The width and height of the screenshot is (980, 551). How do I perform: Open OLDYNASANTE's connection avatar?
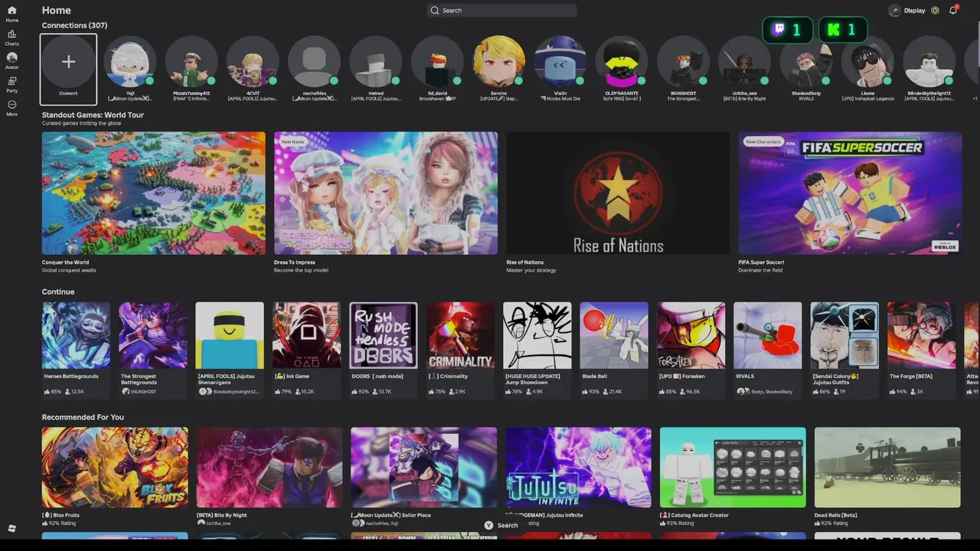pos(622,62)
